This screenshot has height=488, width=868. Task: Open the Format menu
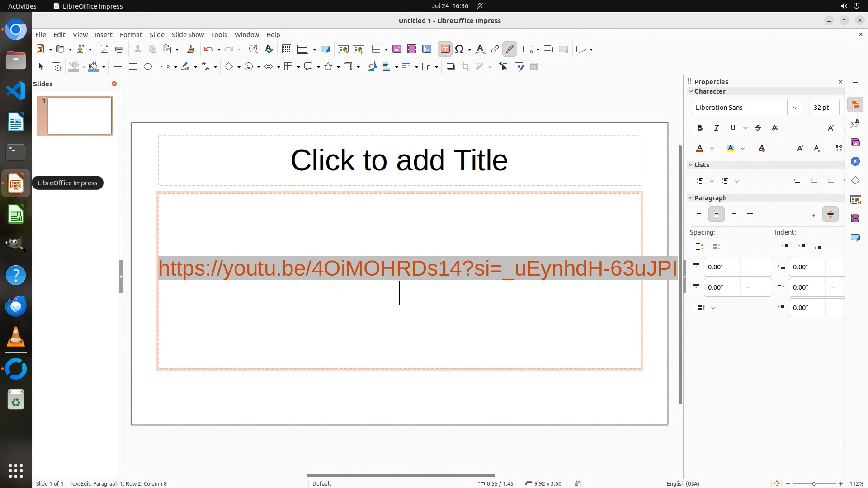tap(131, 35)
